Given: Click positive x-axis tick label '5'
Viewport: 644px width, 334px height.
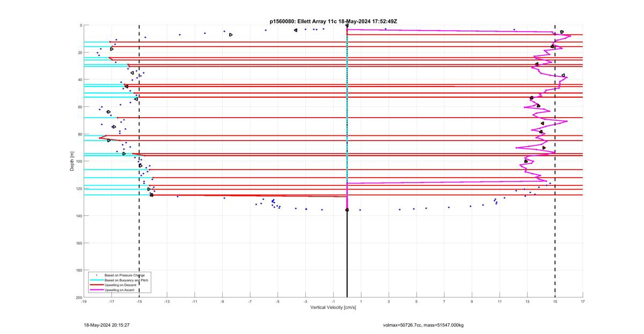Looking at the screenshot, I should [x=416, y=302].
